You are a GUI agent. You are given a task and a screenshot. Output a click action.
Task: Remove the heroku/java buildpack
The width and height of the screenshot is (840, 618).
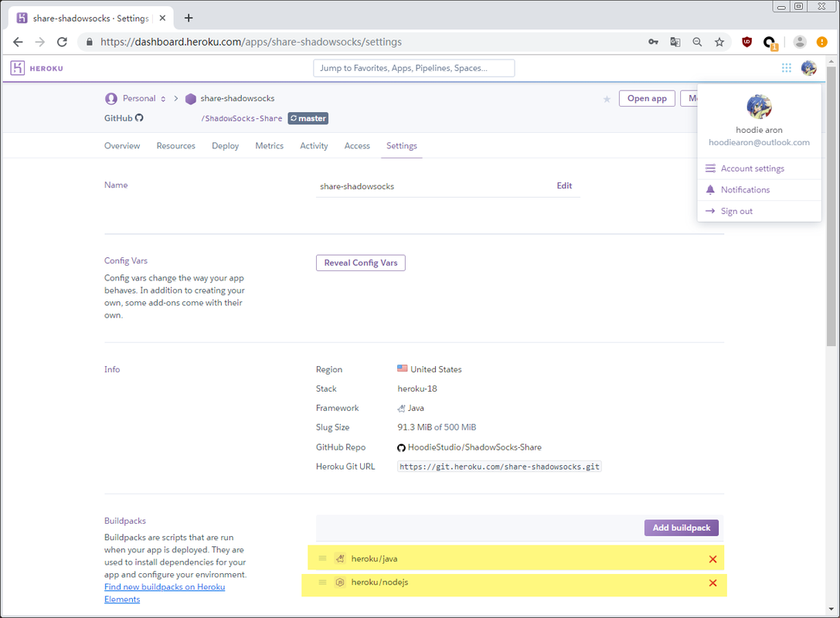(x=712, y=559)
